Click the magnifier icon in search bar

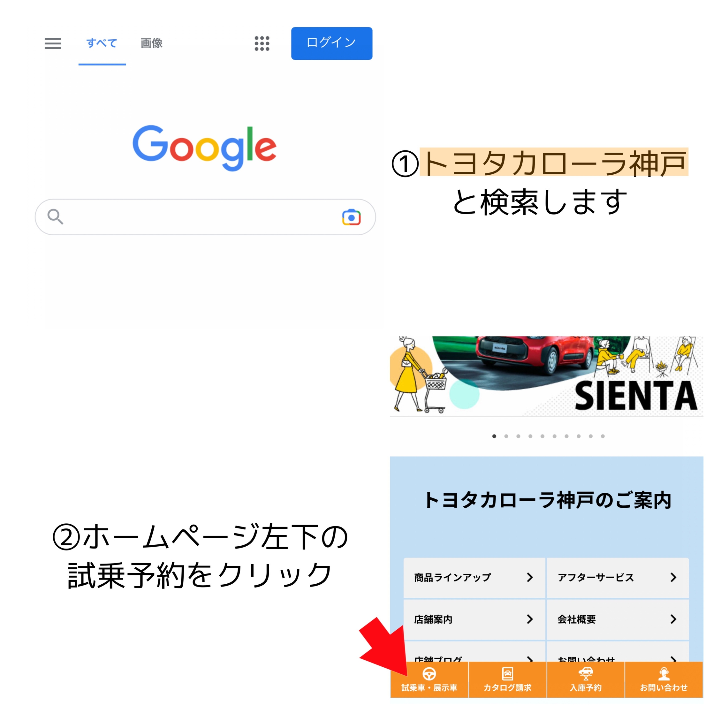55,217
